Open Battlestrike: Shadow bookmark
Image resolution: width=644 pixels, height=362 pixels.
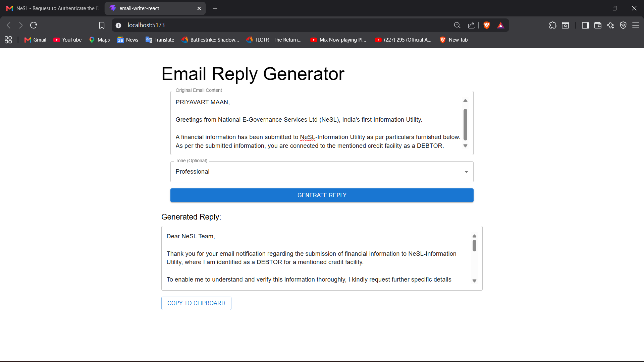[x=210, y=40]
